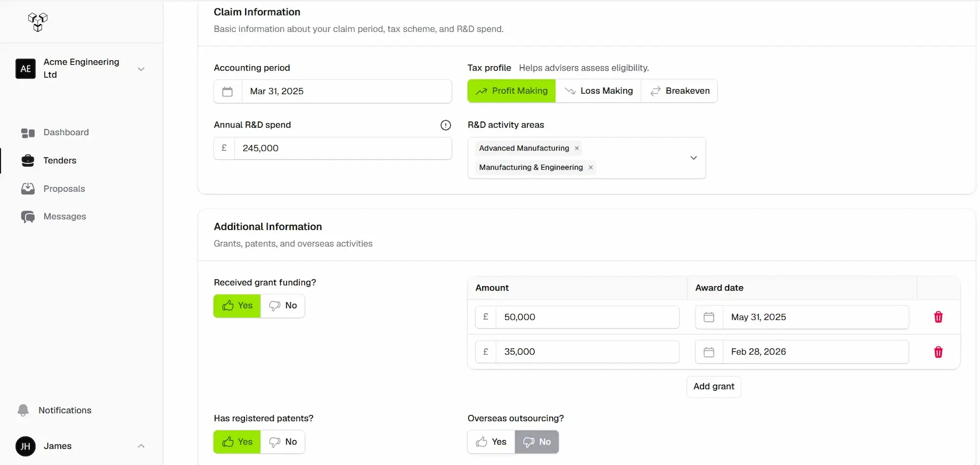This screenshot has width=980, height=465.
Task: Delete the 35,000 grant row
Action: (x=938, y=352)
